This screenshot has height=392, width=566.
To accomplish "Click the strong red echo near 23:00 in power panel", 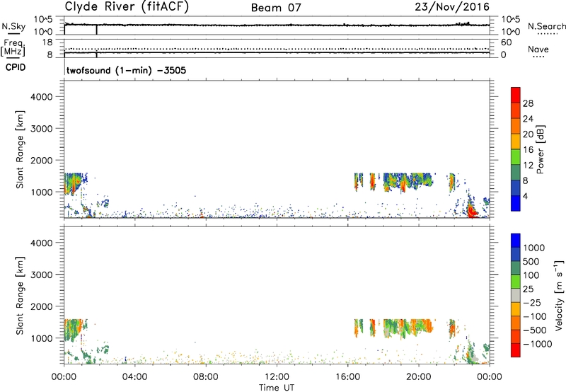I will pos(471,211).
